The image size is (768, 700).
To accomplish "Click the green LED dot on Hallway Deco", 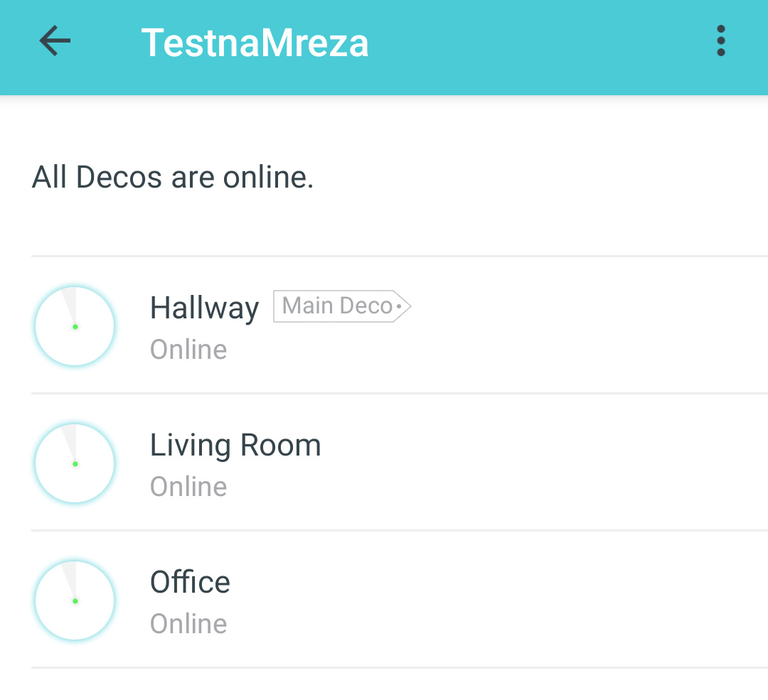I will click(x=75, y=327).
